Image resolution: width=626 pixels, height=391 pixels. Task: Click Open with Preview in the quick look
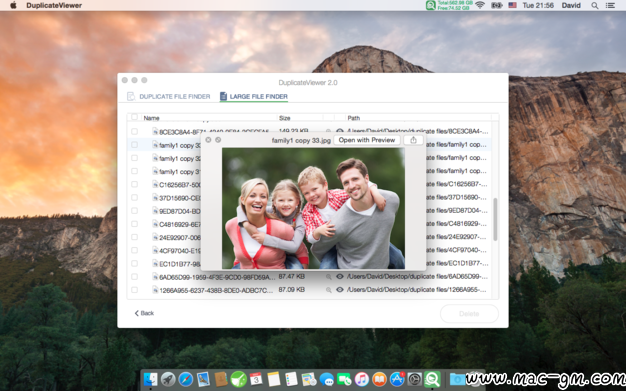[x=367, y=140]
